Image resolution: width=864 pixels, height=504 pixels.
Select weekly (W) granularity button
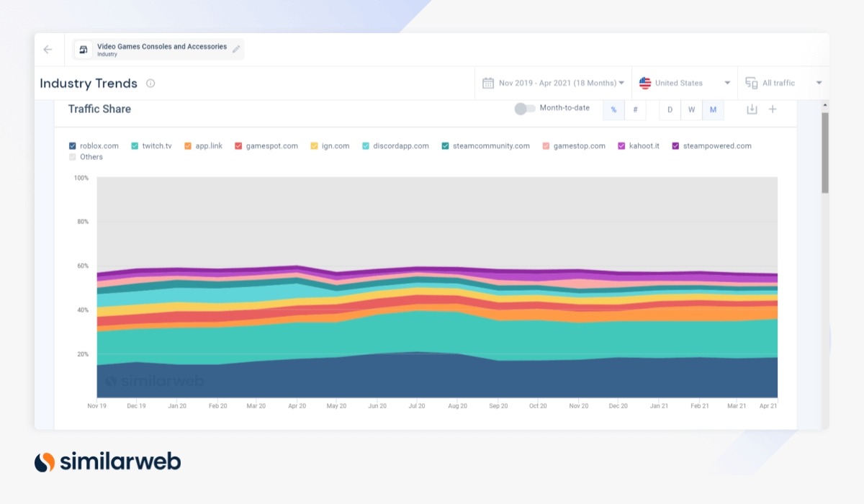(x=691, y=109)
